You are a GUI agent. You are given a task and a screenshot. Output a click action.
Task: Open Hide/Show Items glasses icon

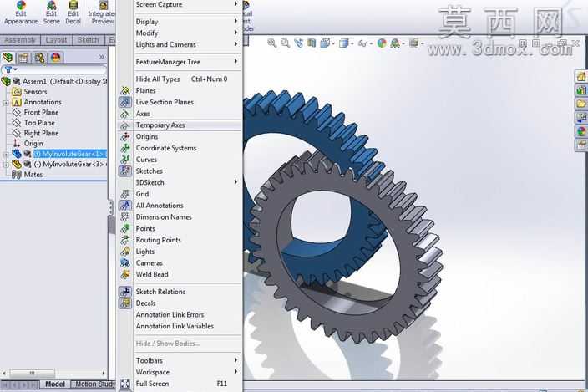(x=362, y=43)
